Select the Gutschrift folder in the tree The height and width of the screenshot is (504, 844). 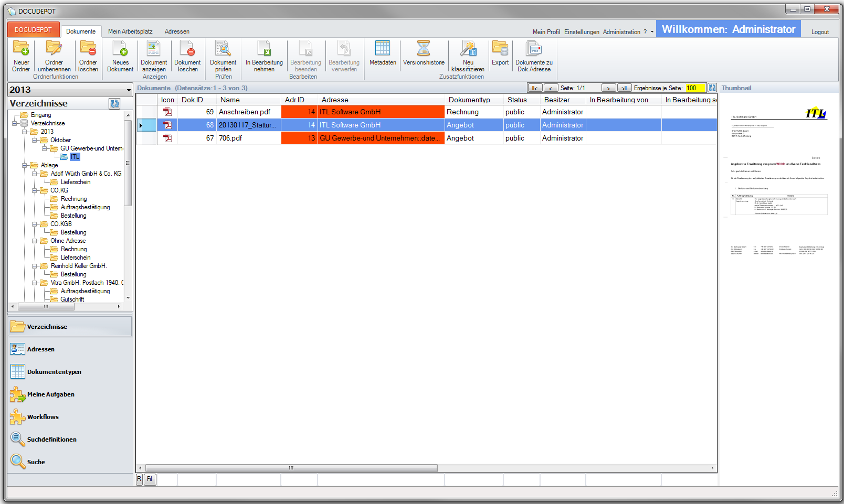tap(72, 299)
